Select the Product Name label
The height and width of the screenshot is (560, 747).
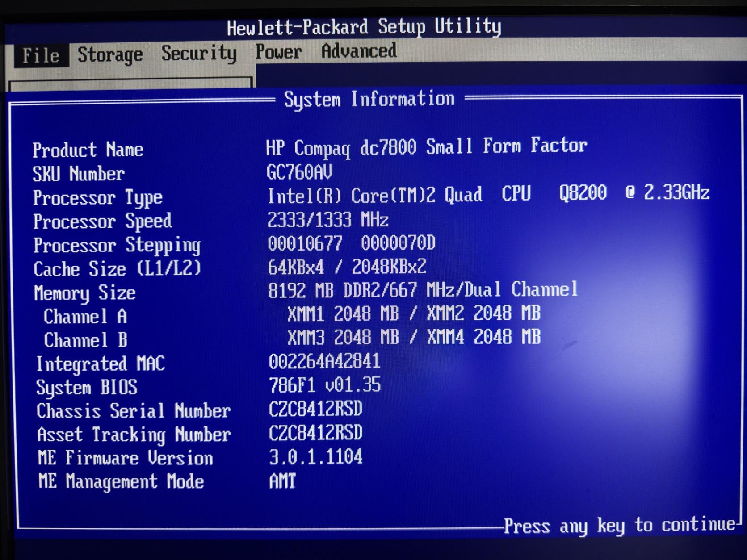[x=88, y=150]
